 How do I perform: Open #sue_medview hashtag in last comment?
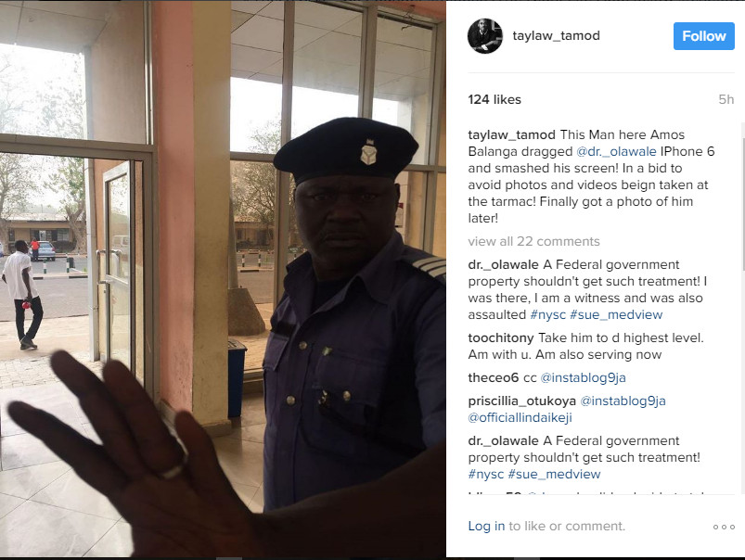554,475
